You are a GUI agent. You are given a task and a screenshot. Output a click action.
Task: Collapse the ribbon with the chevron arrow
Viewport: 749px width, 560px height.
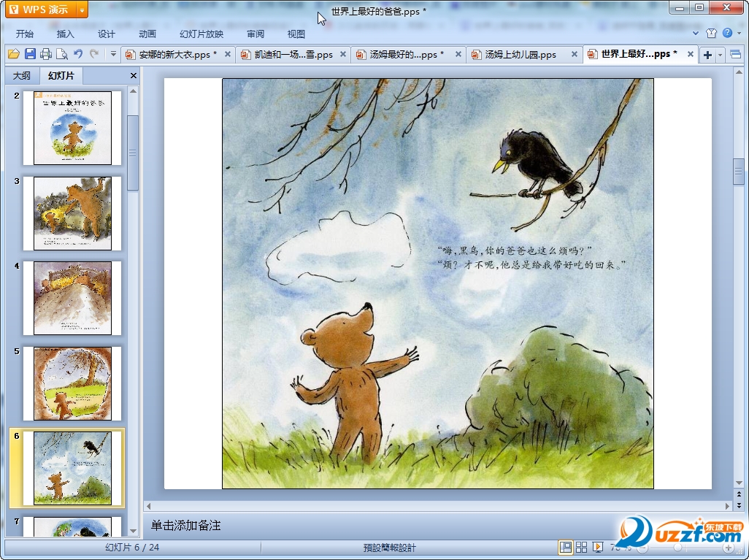tap(696, 33)
